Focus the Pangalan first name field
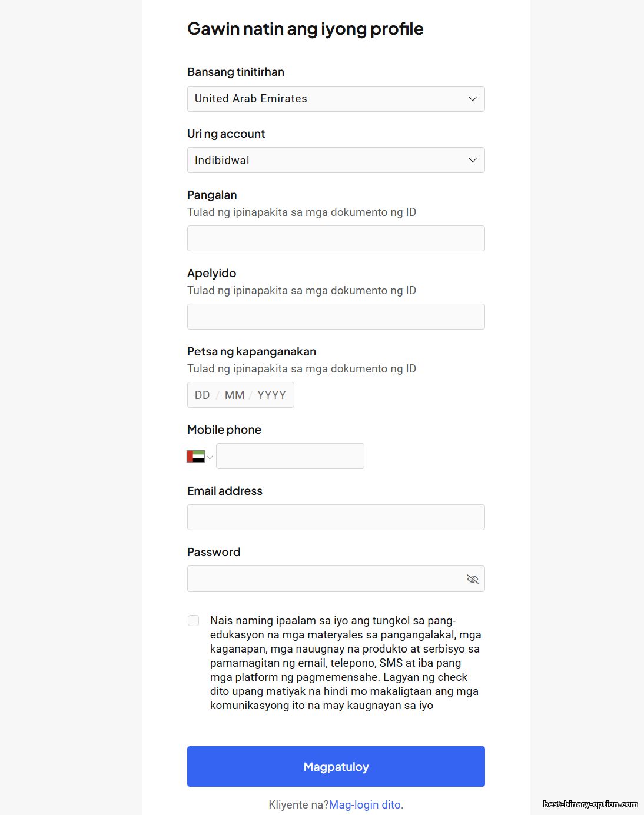The image size is (644, 815). 336,238
